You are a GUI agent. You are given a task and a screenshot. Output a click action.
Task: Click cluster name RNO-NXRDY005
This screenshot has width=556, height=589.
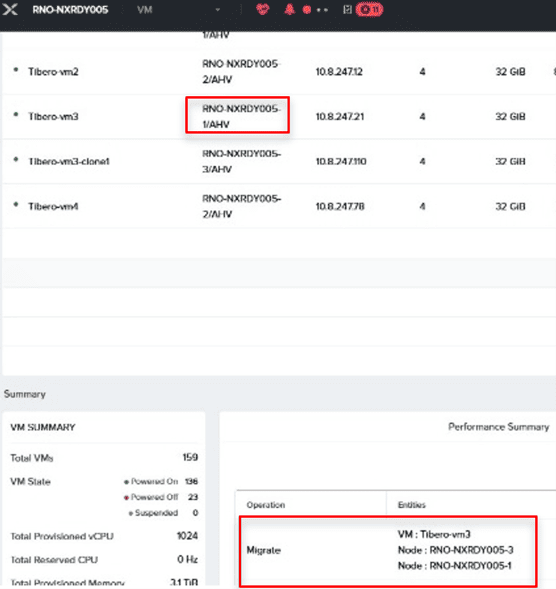click(70, 10)
